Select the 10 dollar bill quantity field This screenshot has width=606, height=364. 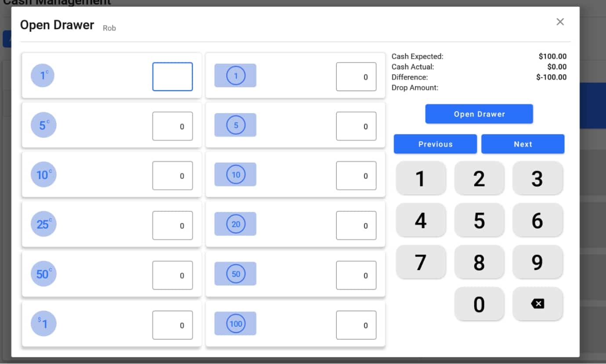356,176
